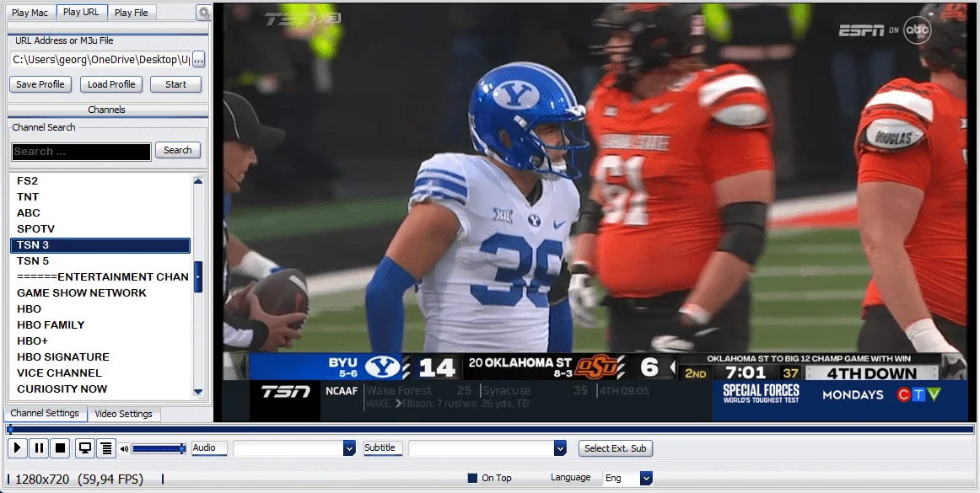Select the HBO FAMILY channel

click(x=100, y=325)
